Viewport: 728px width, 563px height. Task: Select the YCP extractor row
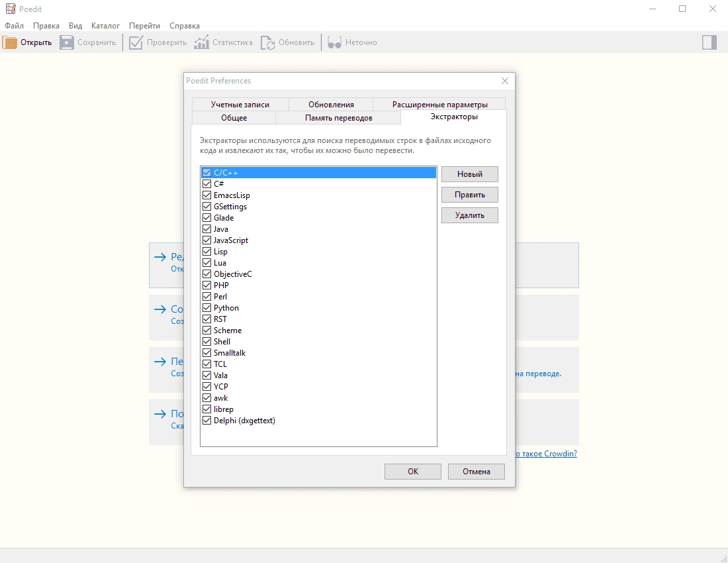[x=318, y=386]
